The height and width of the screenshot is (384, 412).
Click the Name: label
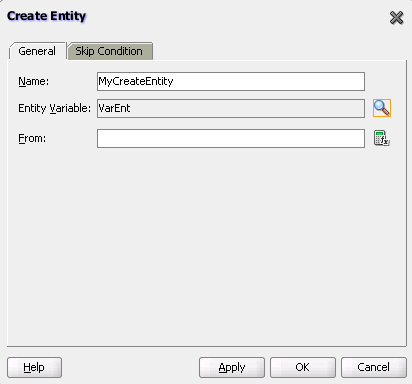(33, 81)
